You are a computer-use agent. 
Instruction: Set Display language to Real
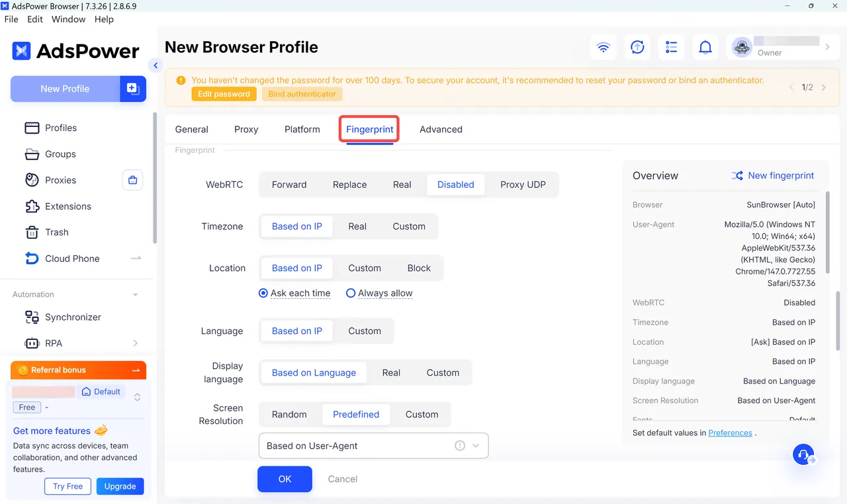pyautogui.click(x=391, y=372)
